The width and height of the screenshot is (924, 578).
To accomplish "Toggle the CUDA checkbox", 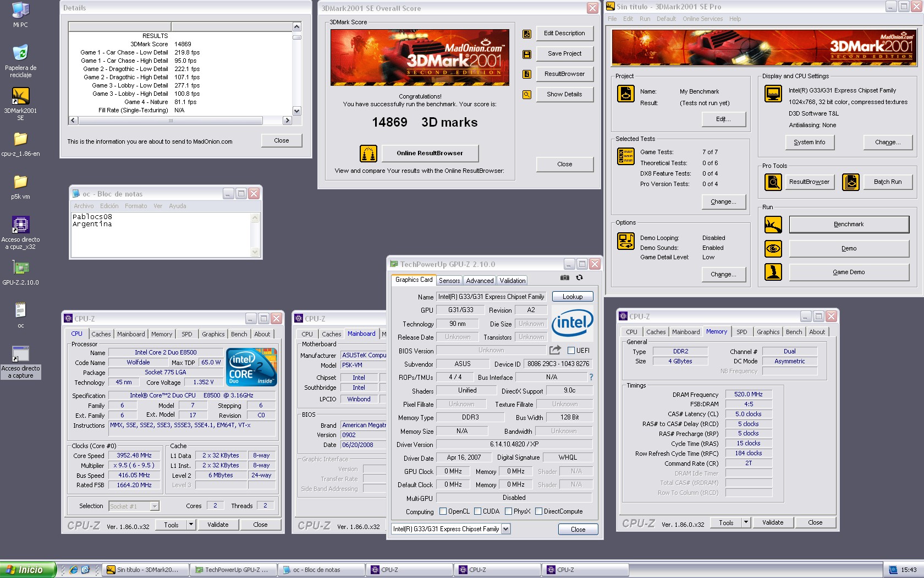I will coord(477,511).
